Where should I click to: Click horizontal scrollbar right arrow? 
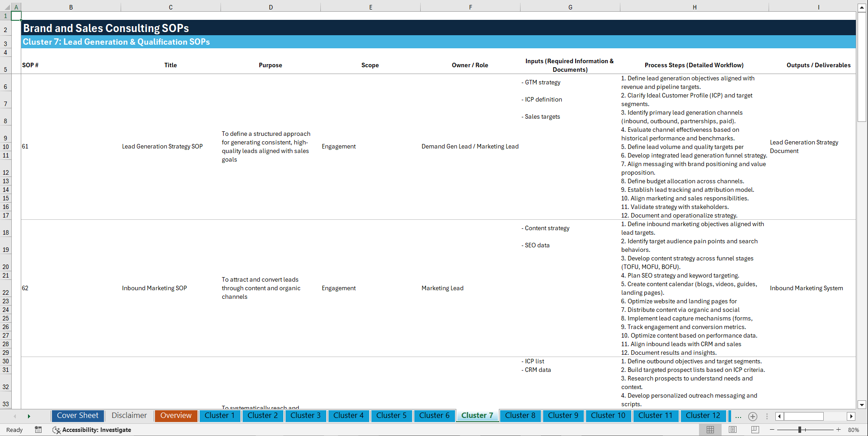[x=851, y=416]
